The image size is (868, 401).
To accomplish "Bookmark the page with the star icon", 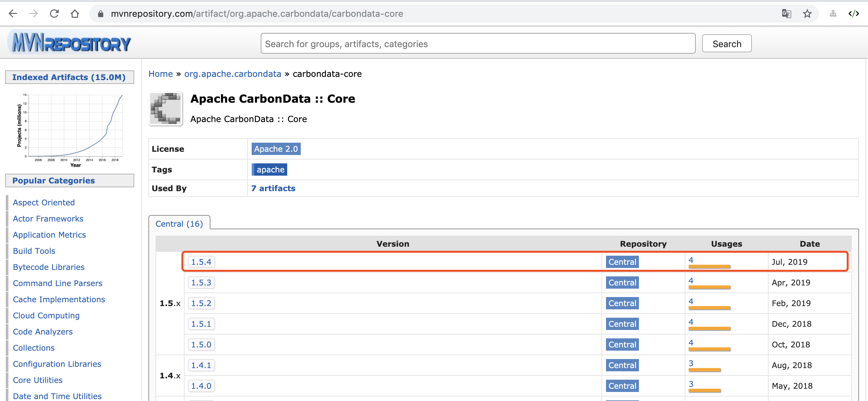I will click(807, 14).
